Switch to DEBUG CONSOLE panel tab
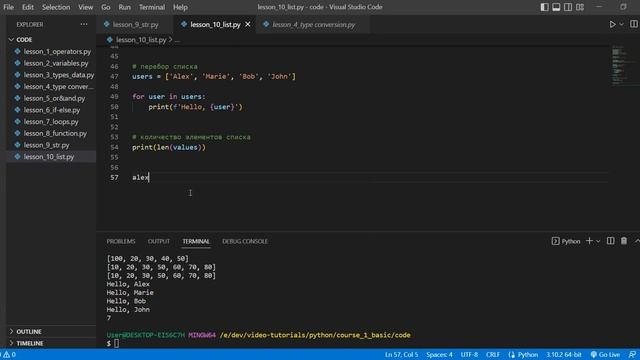 245,241
